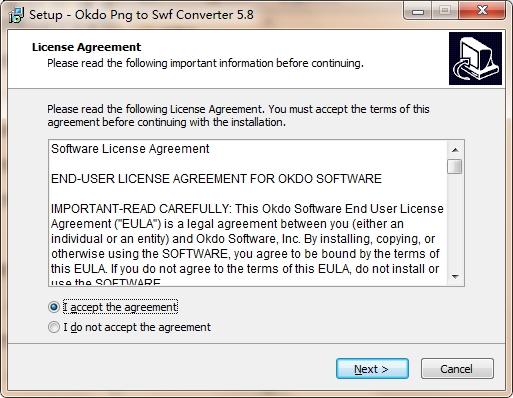Click the setup icon in the title bar

[x=16, y=15]
